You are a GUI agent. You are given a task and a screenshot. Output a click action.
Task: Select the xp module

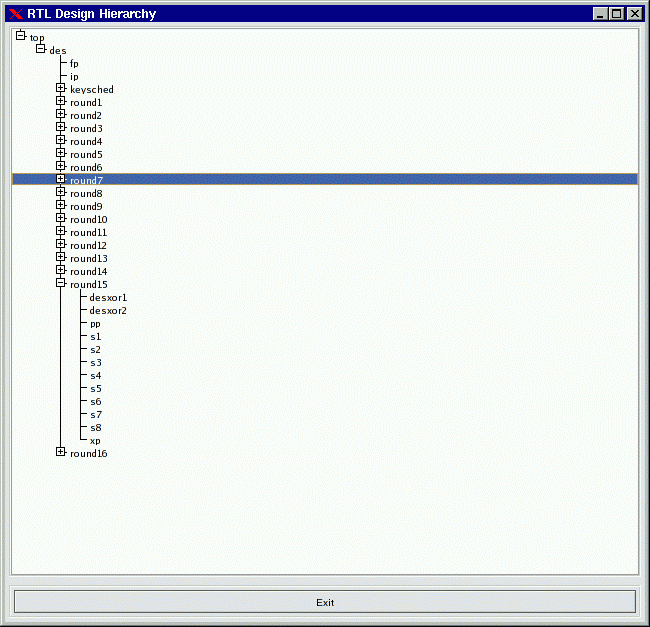95,441
